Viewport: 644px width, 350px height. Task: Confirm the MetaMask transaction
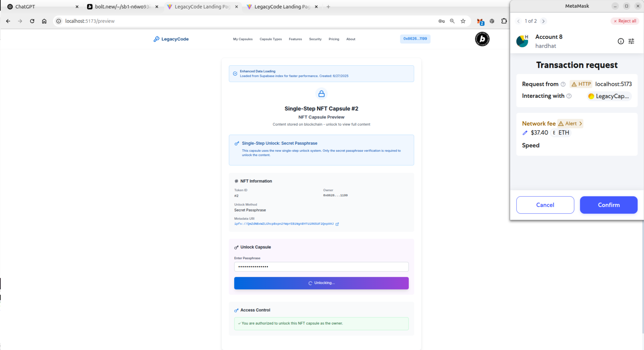click(608, 205)
